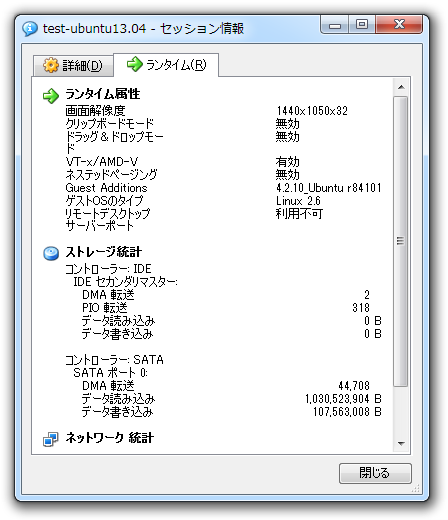The width and height of the screenshot is (448, 520).
Task: Click the 1440x1050x32 resolution value
Action: [x=312, y=111]
